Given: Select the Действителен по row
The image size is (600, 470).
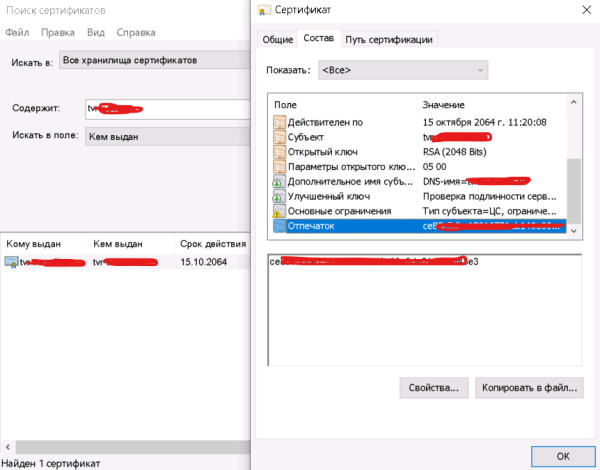Looking at the screenshot, I should [x=419, y=122].
